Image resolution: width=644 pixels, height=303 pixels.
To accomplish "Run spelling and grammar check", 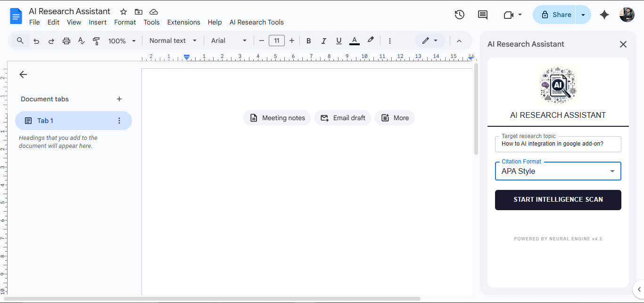I will coord(81,41).
